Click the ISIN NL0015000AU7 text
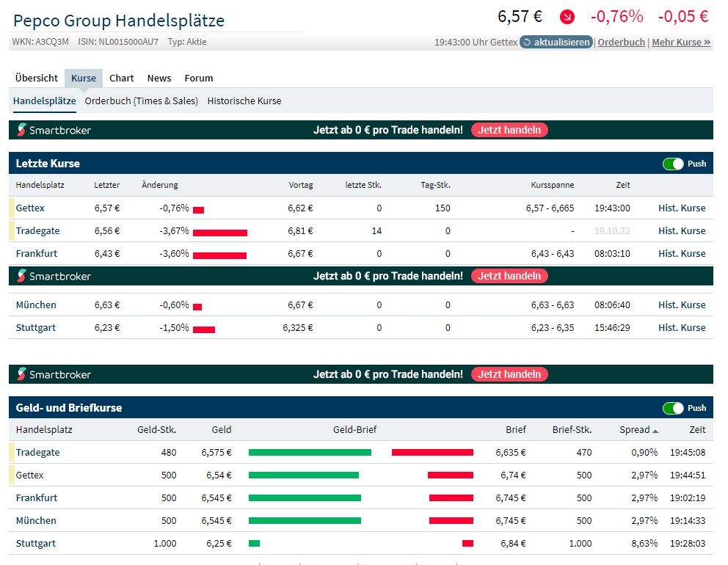The image size is (728, 565). tap(118, 42)
